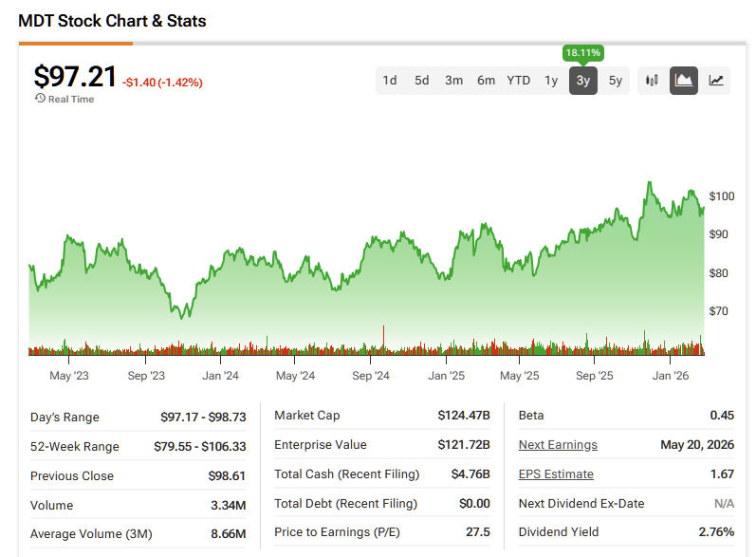This screenshot has height=557, width=756.
Task: Click the EPS Estimate value 1.67
Action: pyautogui.click(x=722, y=474)
